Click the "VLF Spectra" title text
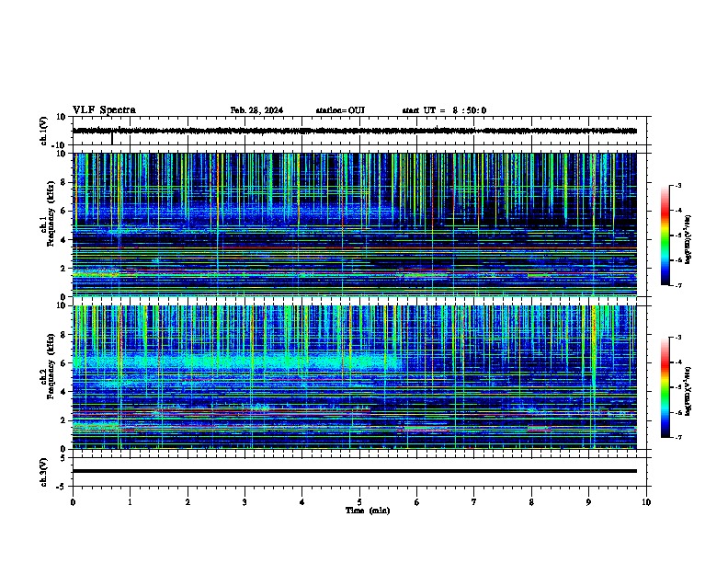 (104, 110)
